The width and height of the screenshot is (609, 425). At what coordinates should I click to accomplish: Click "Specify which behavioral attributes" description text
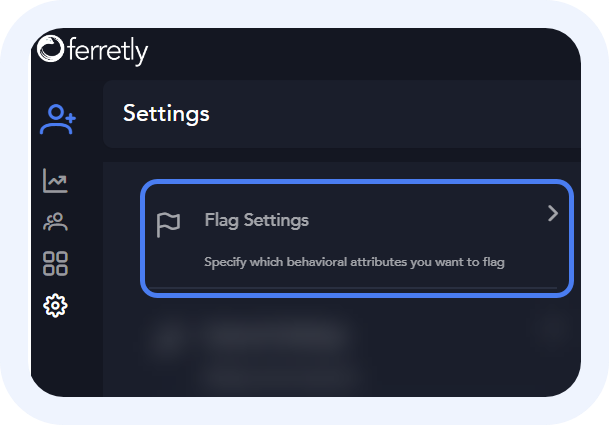click(x=354, y=263)
